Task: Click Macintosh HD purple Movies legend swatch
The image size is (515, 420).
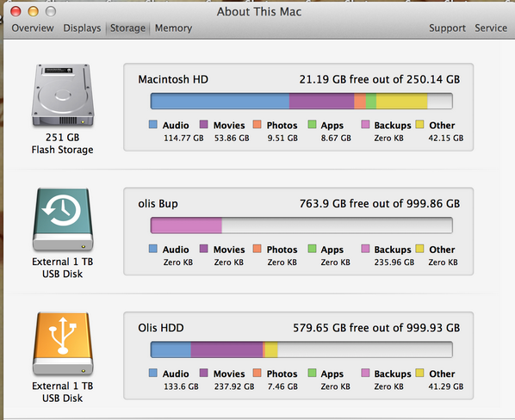Action: [203, 124]
